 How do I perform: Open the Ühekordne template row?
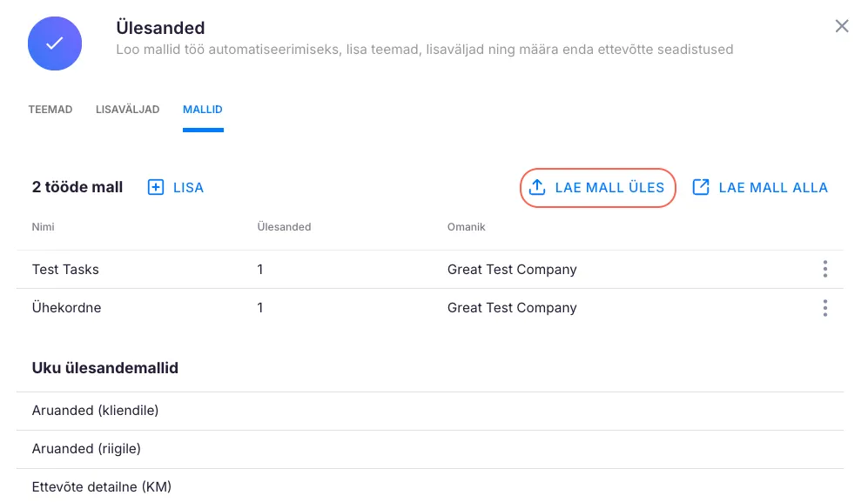(67, 308)
